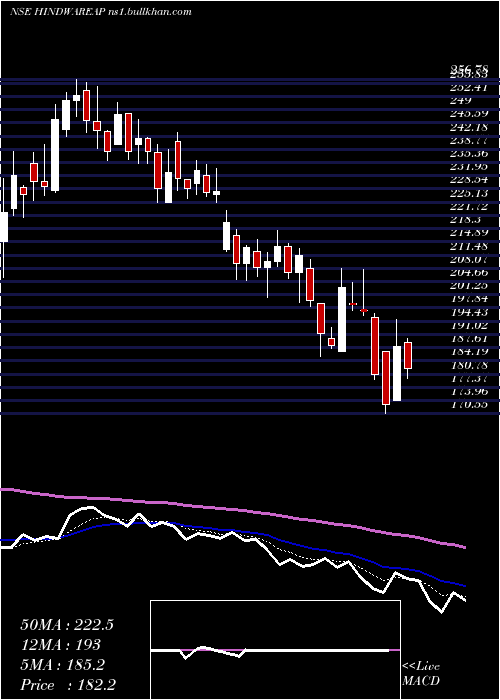This screenshot has height=700, width=500.
Task: Click the 180.78 price axis label
Action: [468, 365]
